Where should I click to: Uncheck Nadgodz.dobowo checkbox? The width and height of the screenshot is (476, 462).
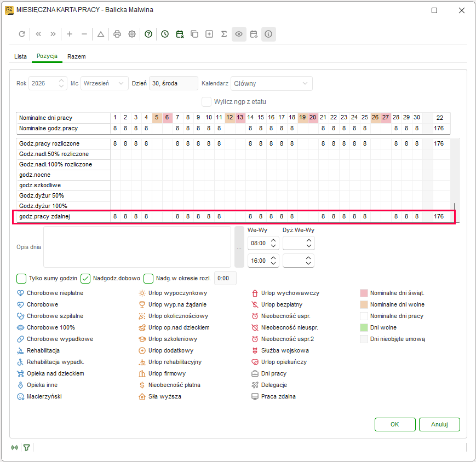click(x=85, y=279)
